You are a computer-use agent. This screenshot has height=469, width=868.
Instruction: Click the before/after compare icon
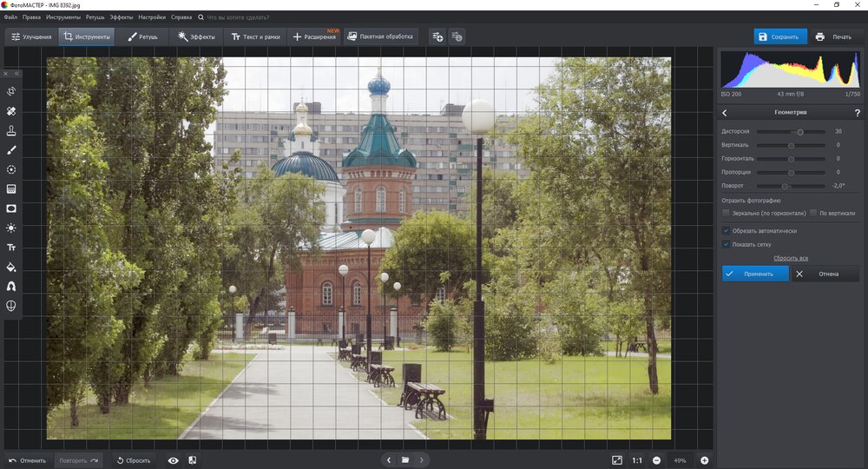click(192, 460)
